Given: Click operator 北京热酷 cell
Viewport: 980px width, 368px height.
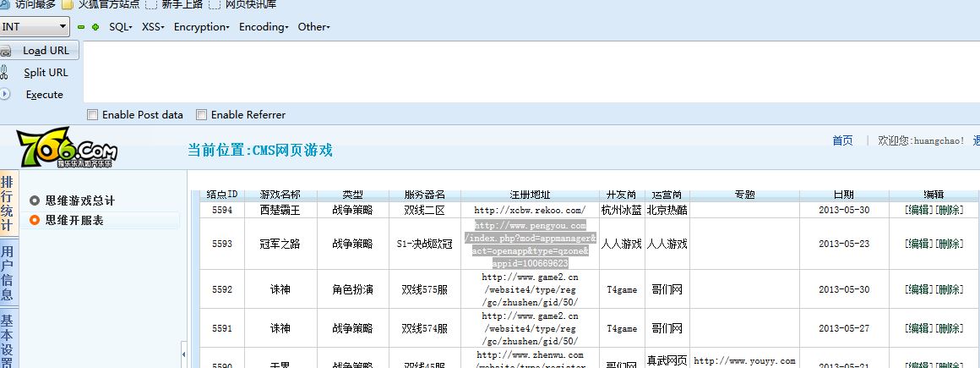Looking at the screenshot, I should point(667,211).
